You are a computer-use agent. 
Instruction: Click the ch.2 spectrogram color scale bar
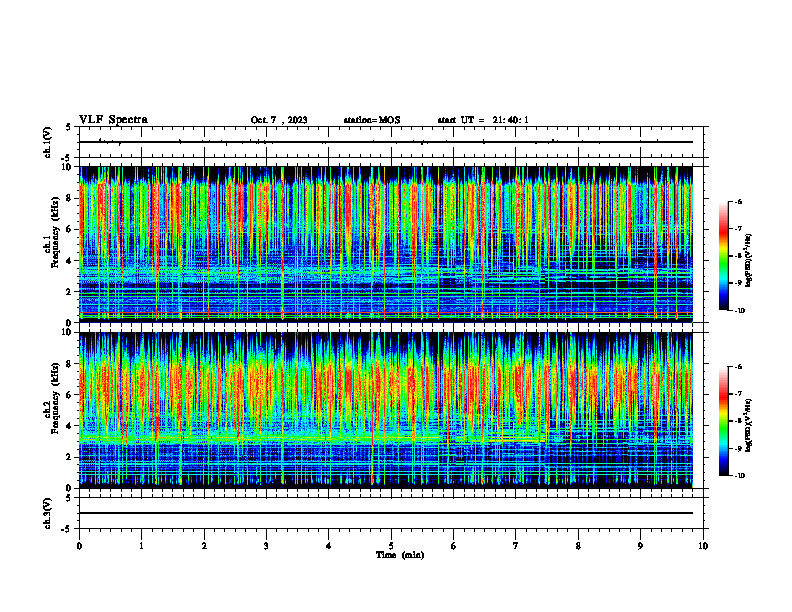coord(723,421)
